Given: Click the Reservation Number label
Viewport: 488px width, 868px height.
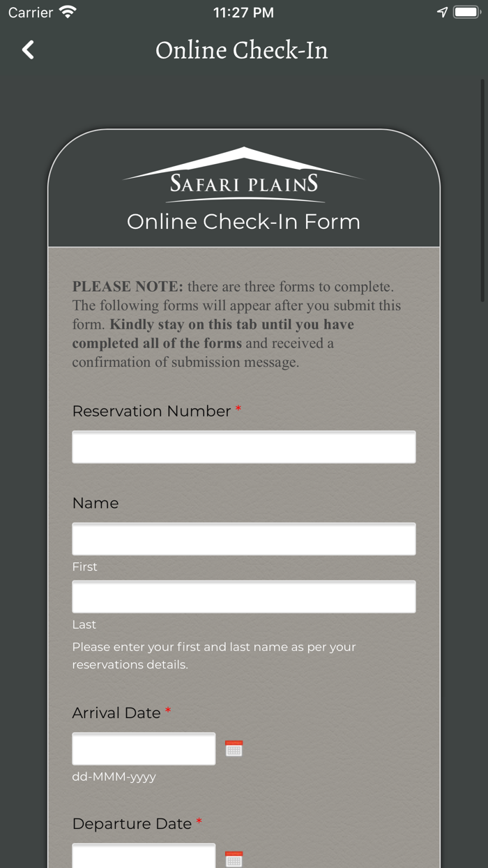Looking at the screenshot, I should click(x=151, y=411).
